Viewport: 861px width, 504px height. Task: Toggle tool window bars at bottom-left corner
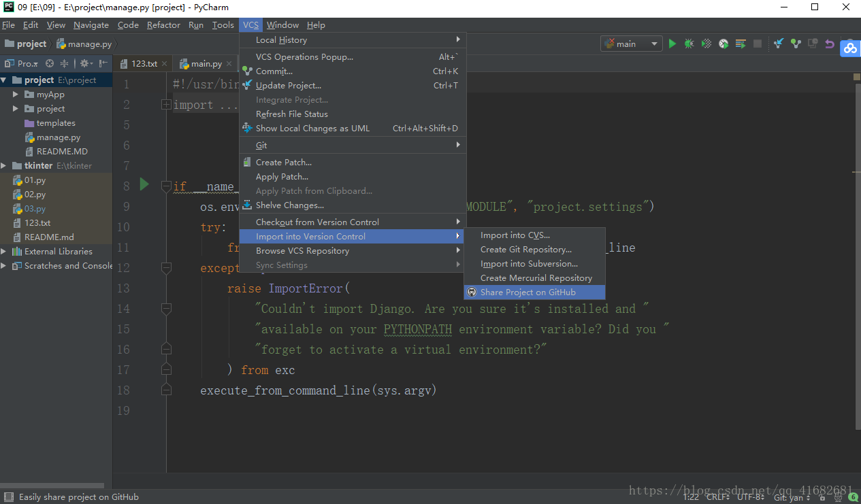[x=7, y=497]
